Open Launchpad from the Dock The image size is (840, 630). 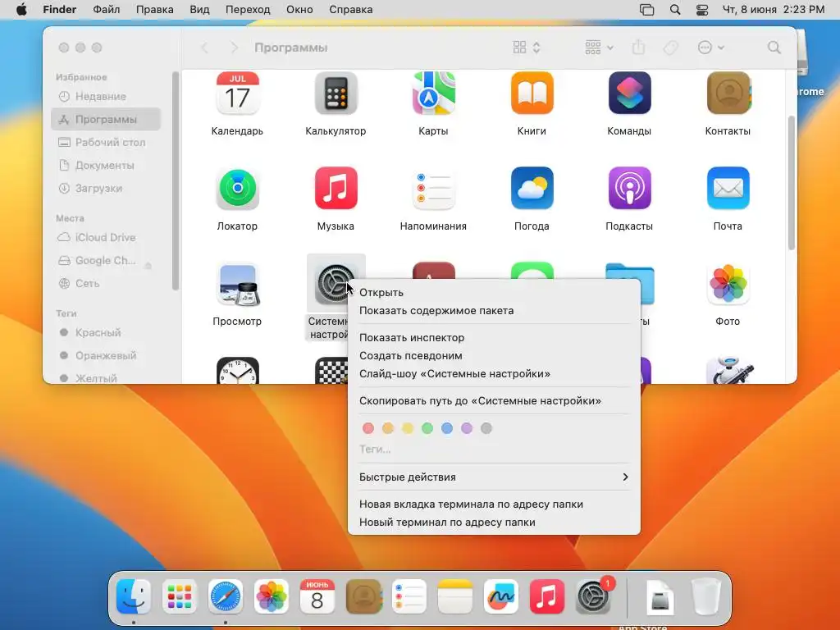[x=180, y=596]
